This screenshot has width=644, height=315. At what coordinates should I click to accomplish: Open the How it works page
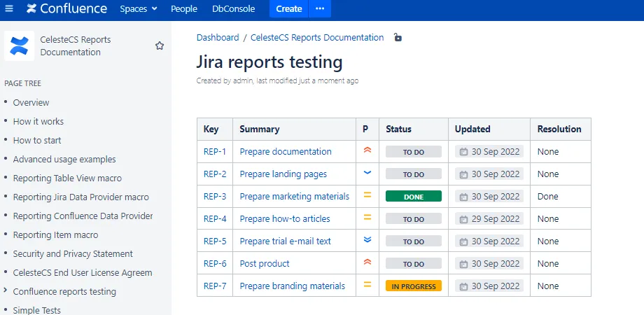[x=38, y=122]
